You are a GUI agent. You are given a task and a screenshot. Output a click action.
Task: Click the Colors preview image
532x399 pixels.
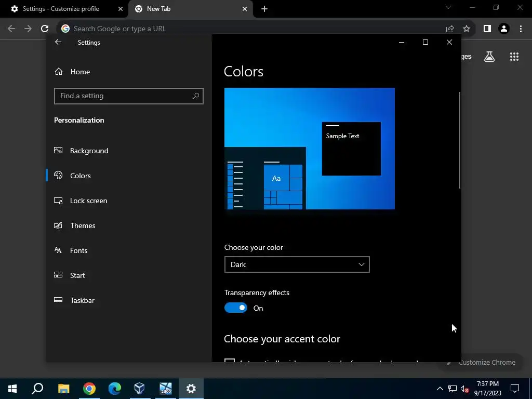pyautogui.click(x=310, y=149)
